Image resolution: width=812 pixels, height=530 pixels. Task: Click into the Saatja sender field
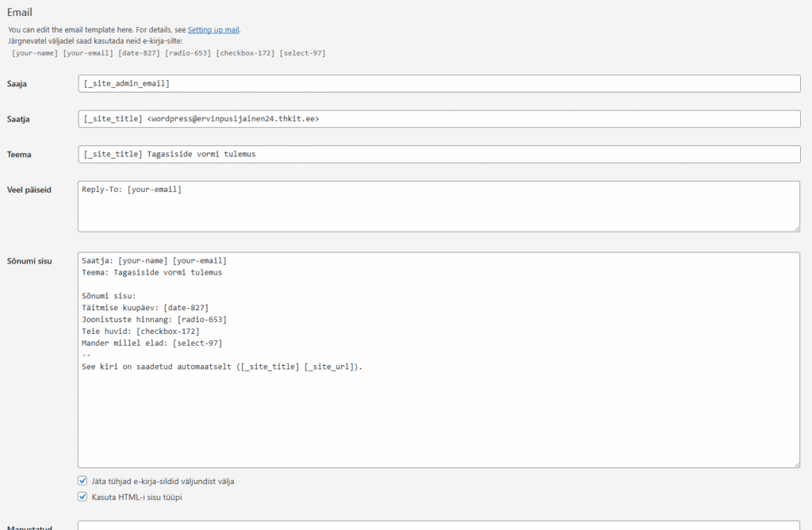click(439, 119)
